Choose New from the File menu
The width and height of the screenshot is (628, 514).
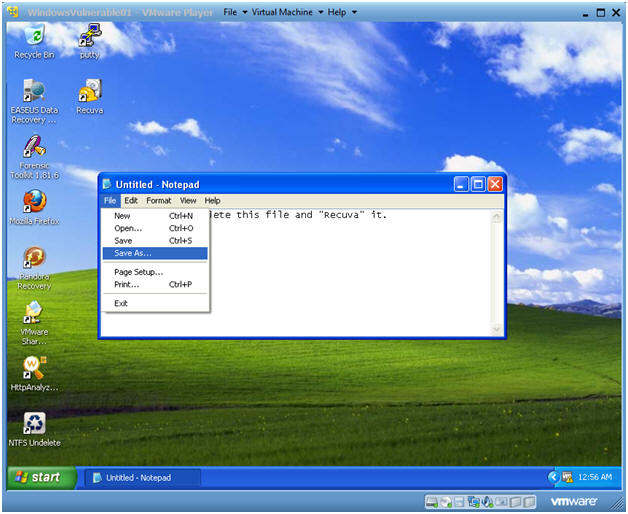(x=155, y=216)
